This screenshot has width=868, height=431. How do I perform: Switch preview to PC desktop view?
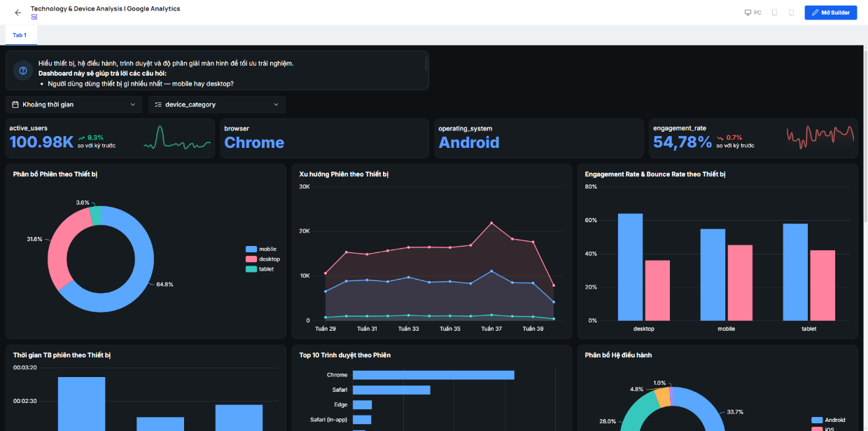[752, 13]
